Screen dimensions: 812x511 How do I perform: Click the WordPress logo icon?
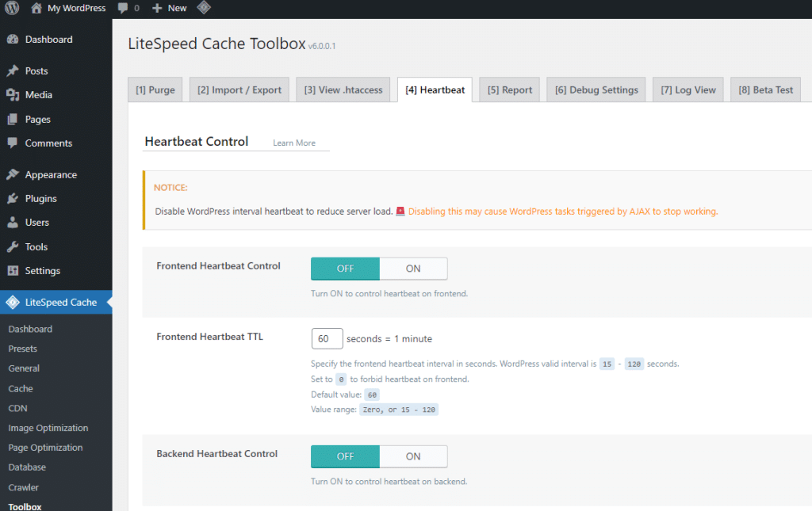pyautogui.click(x=12, y=8)
